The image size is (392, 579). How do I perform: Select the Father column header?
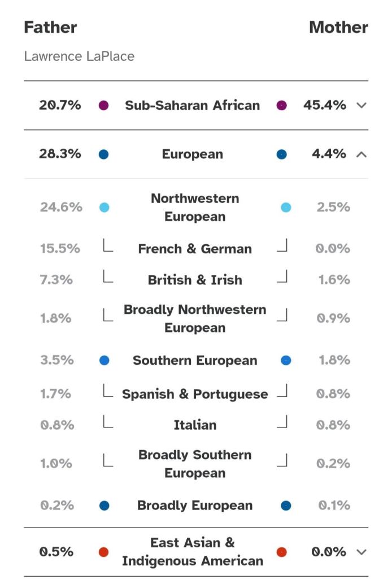[50, 27]
